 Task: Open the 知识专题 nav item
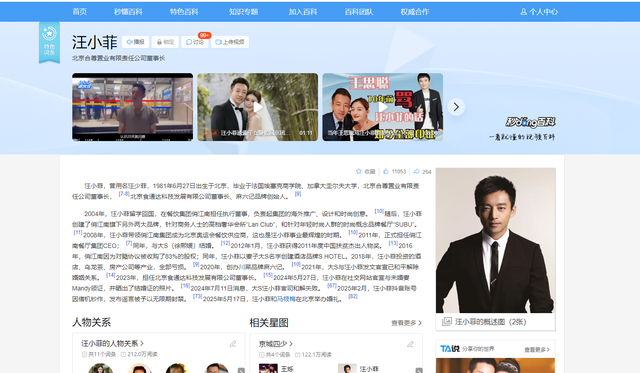(244, 12)
